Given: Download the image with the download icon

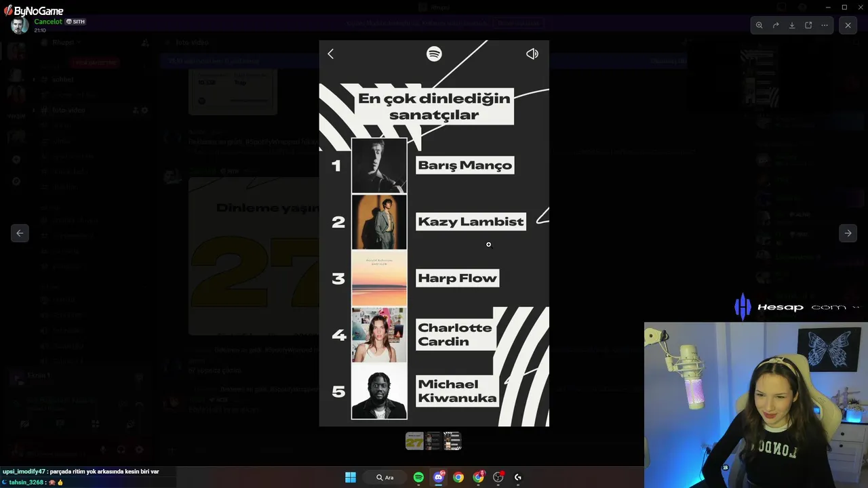Looking at the screenshot, I should 792,25.
